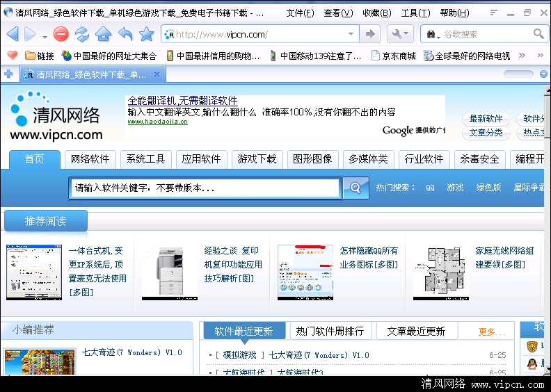This screenshot has width=551, height=392.
Task: Open 七大奇迹 in the 软件最近更新 list
Action: point(319,355)
